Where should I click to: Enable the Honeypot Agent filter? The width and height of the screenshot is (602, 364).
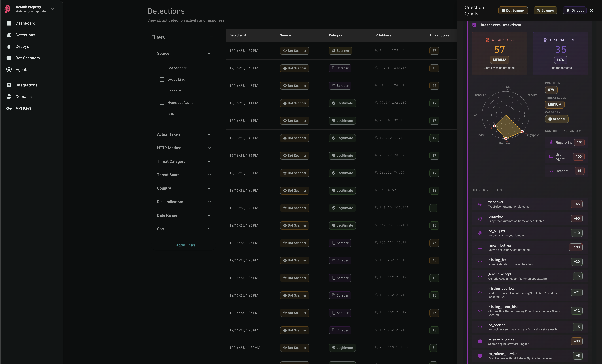[162, 103]
